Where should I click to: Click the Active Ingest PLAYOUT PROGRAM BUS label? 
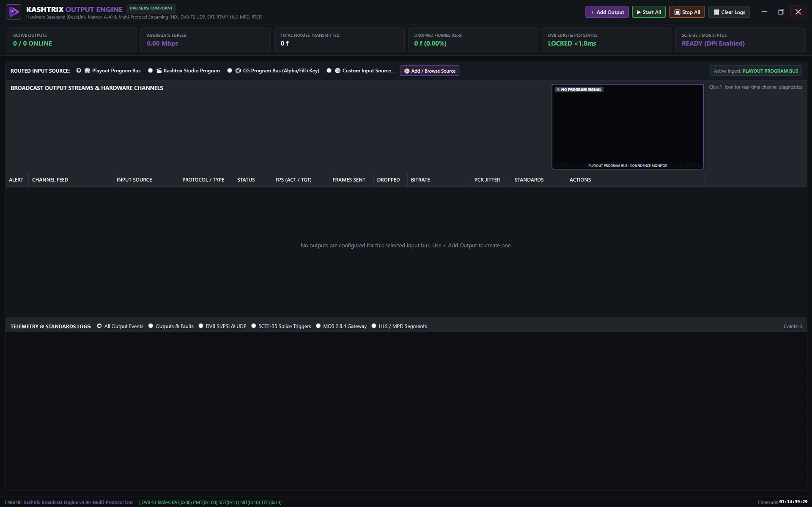756,71
